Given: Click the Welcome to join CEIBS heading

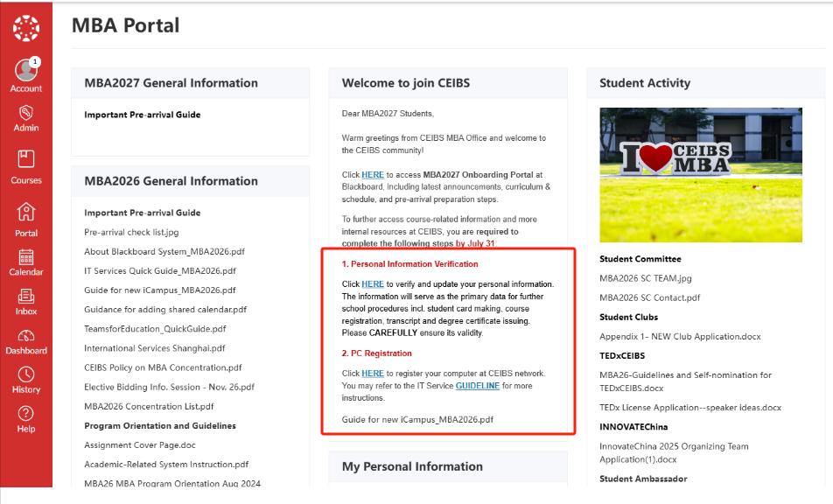Looking at the screenshot, I should [x=406, y=83].
